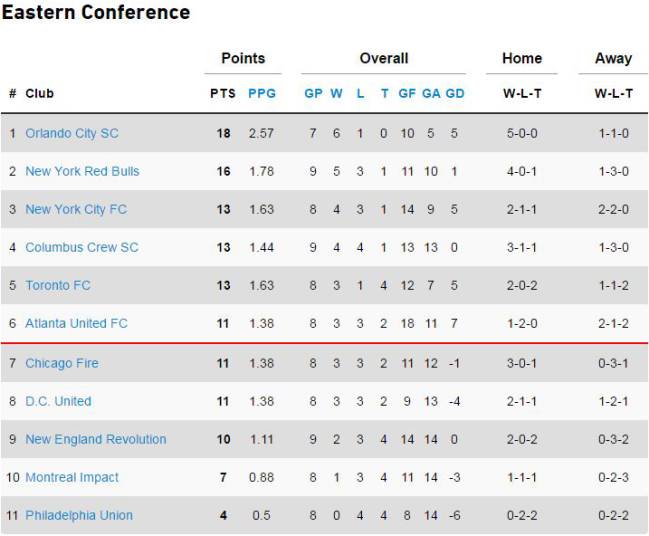Click the Toronto FC team link
Viewport: 649px width, 536px height.
click(58, 286)
